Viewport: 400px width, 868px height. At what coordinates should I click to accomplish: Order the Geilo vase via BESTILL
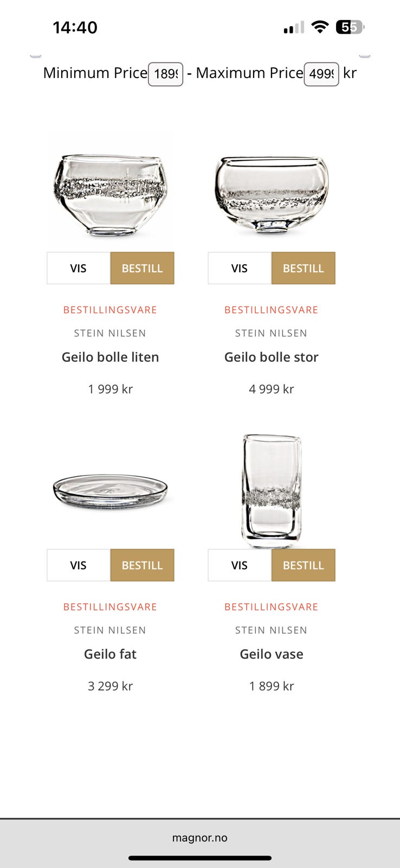pyautogui.click(x=303, y=565)
